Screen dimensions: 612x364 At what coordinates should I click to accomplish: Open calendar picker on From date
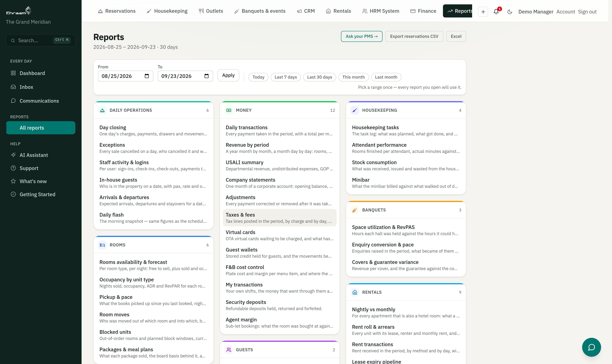click(x=147, y=76)
